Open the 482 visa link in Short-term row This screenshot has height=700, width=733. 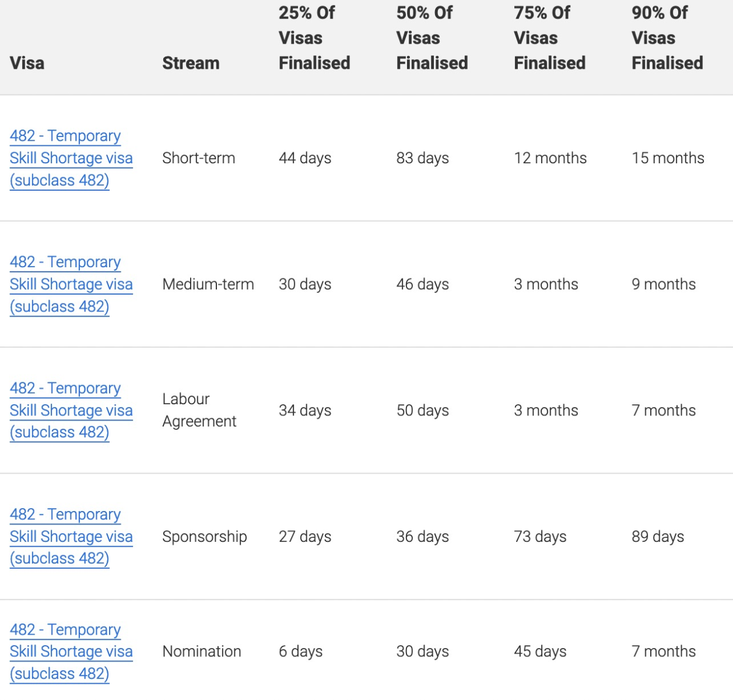(71, 158)
